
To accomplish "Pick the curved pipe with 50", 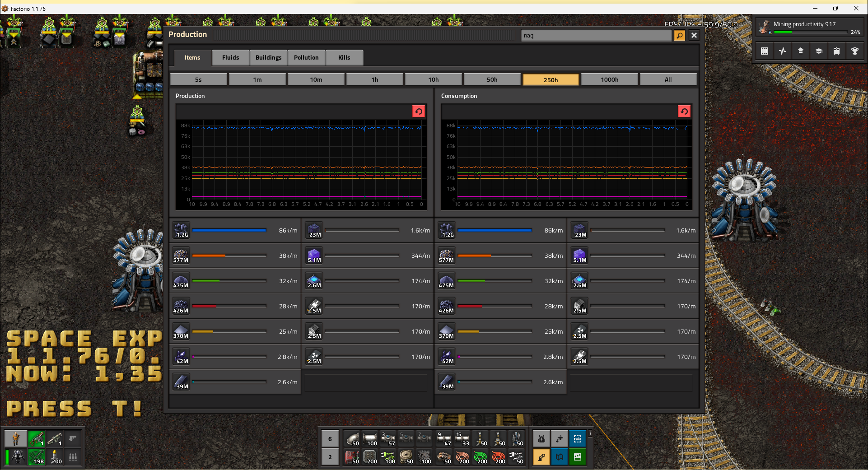I will tap(352, 439).
